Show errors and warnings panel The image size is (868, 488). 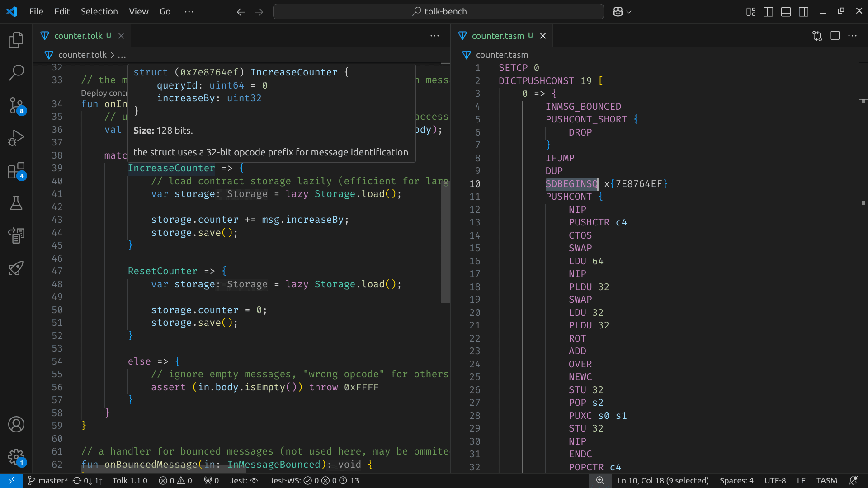(x=175, y=481)
